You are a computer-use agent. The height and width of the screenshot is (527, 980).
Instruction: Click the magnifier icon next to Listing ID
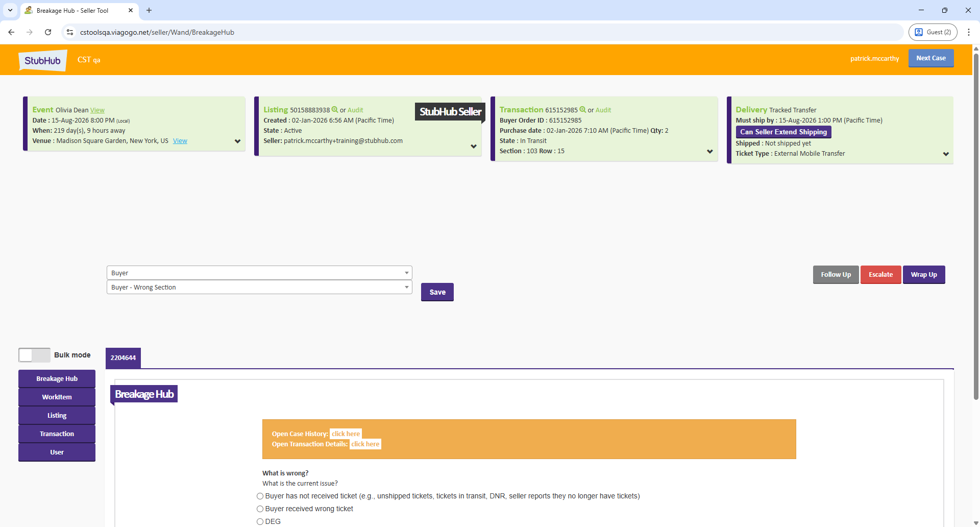tap(335, 110)
